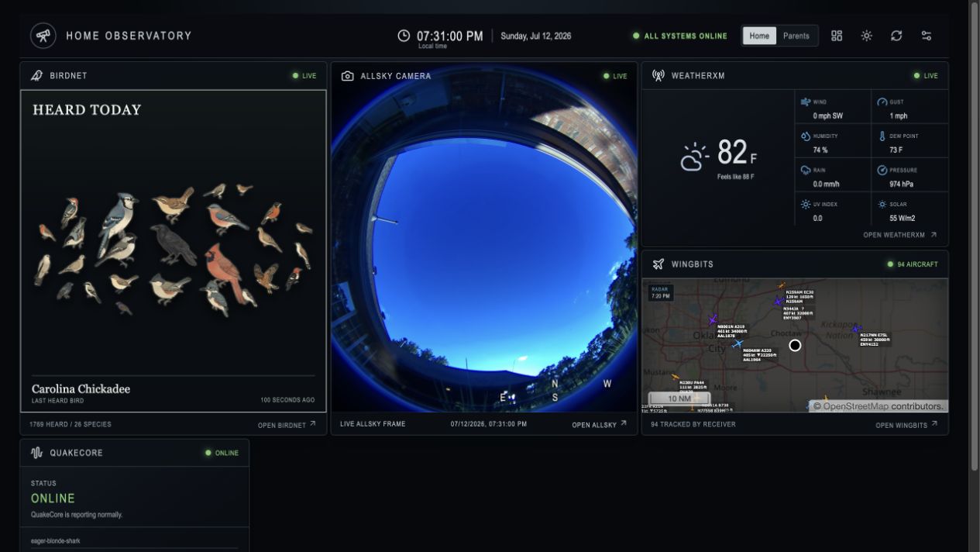Click the WeatherXM antenna icon

[x=658, y=76]
